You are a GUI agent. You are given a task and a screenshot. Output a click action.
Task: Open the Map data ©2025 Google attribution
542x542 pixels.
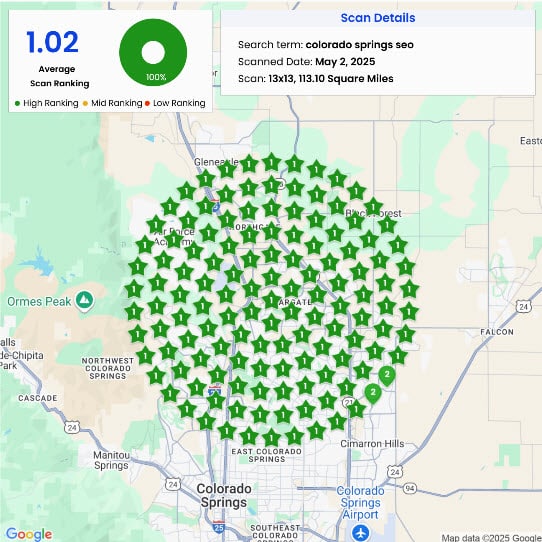click(492, 538)
